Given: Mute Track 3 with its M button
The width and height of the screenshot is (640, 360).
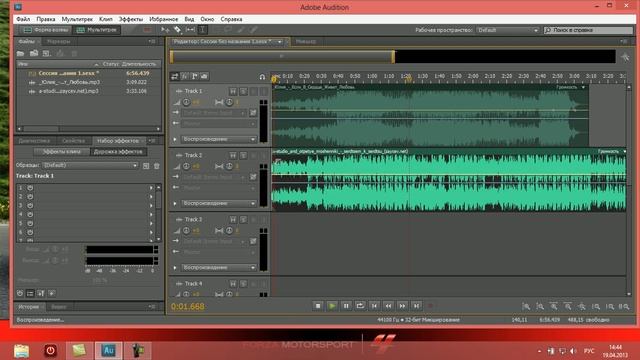Looking at the screenshot, I should pyautogui.click(x=233, y=220).
